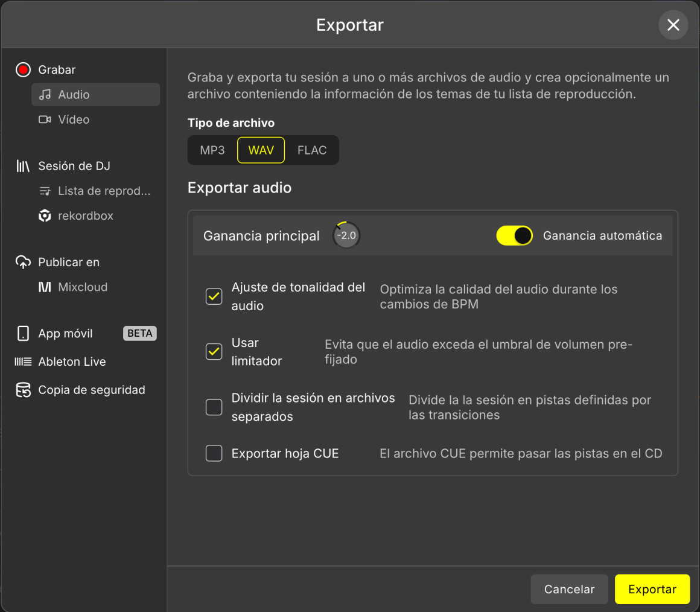Choose FLAC as file type
The height and width of the screenshot is (612, 700).
coord(312,150)
